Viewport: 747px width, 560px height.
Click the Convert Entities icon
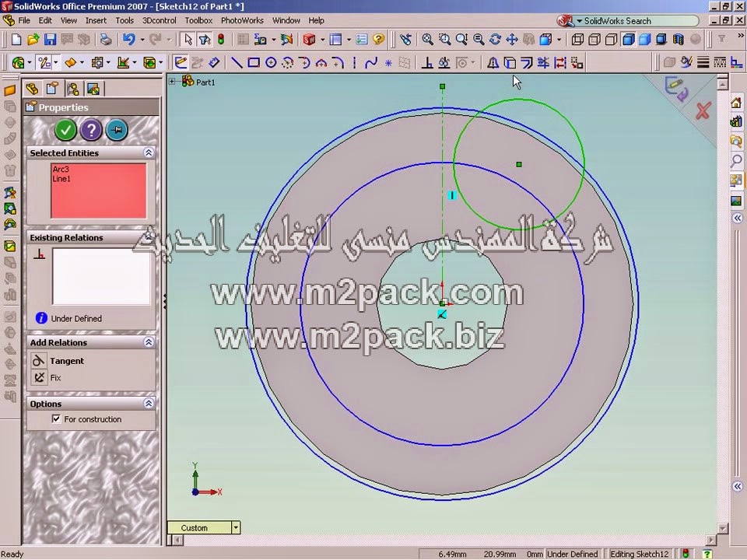(509, 62)
